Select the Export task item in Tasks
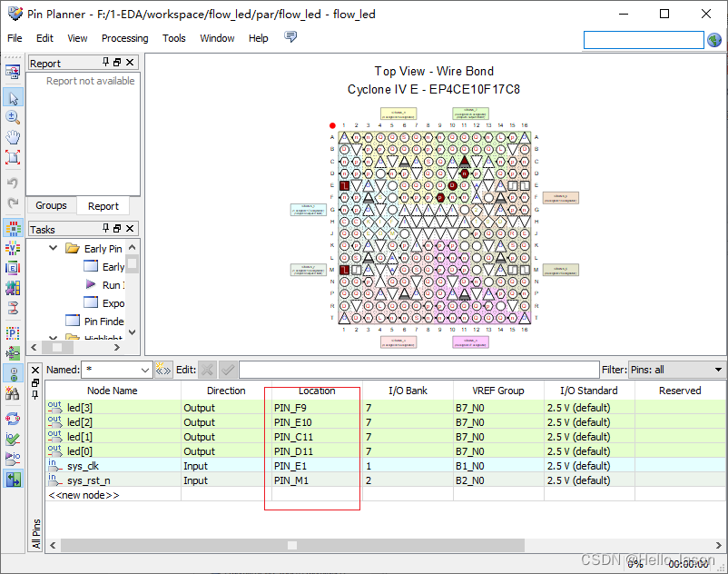This screenshot has width=728, height=574. click(104, 302)
